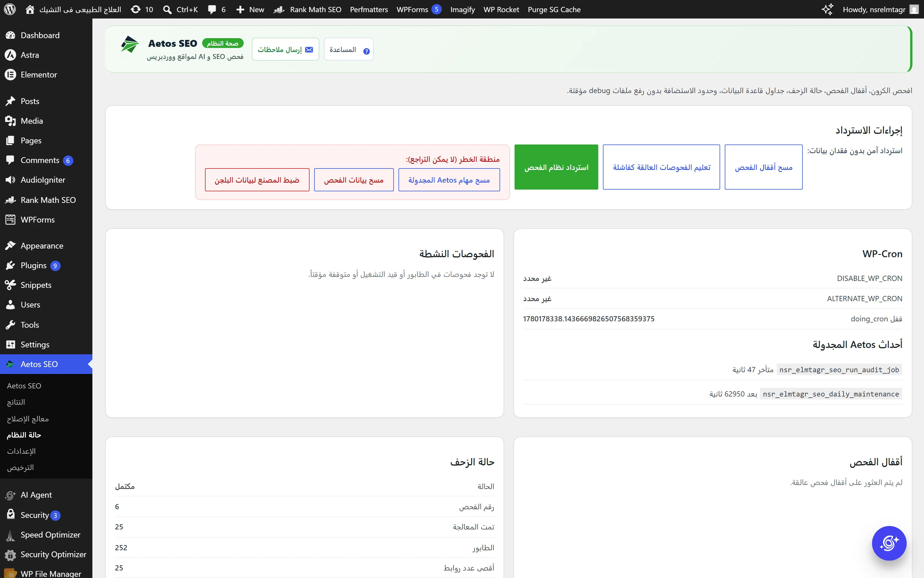924x578 pixels.
Task: Open Imagify admin bar menu
Action: coord(462,9)
